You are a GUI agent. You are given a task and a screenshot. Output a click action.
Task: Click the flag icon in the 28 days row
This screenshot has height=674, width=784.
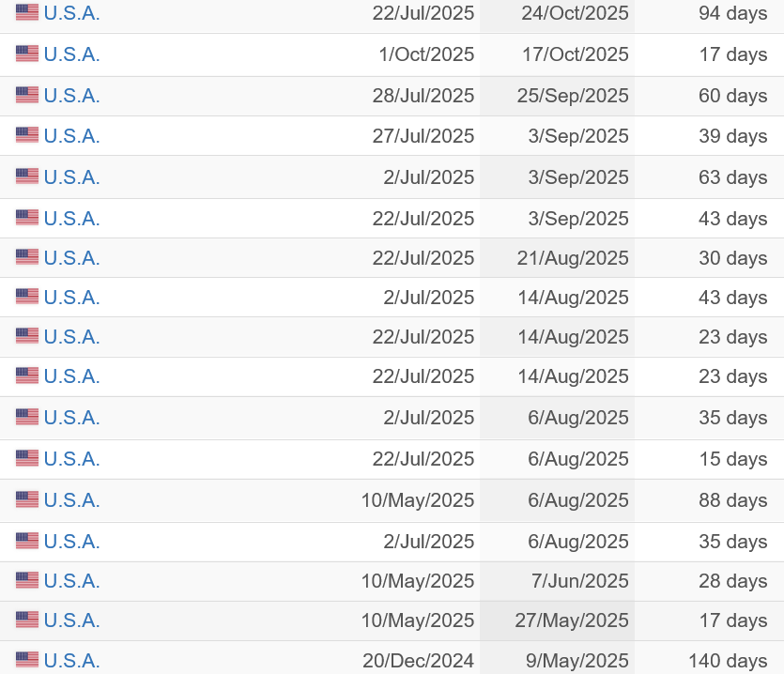pyautogui.click(x=27, y=581)
